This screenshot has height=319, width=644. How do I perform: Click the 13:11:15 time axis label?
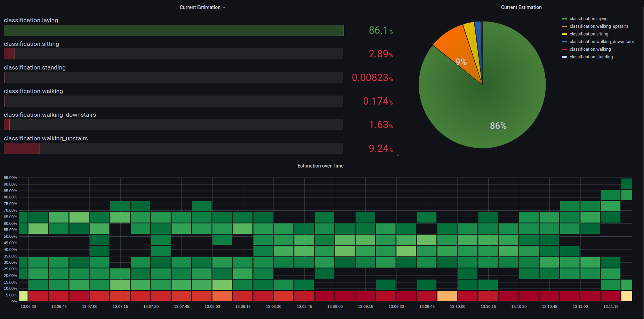(611, 306)
